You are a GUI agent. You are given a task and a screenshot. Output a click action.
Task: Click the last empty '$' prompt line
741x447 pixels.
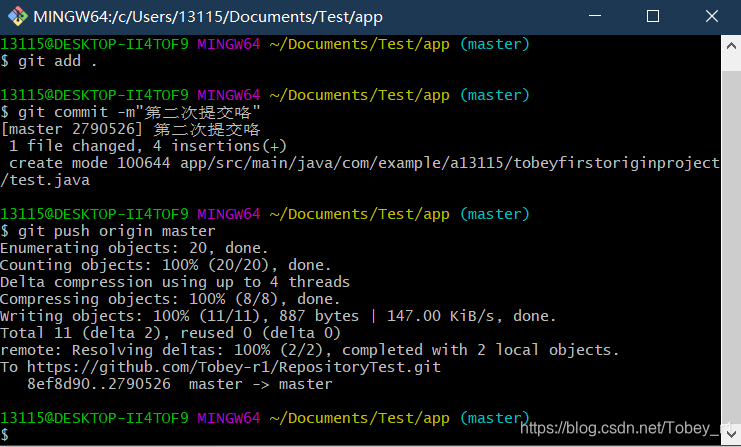point(4,435)
